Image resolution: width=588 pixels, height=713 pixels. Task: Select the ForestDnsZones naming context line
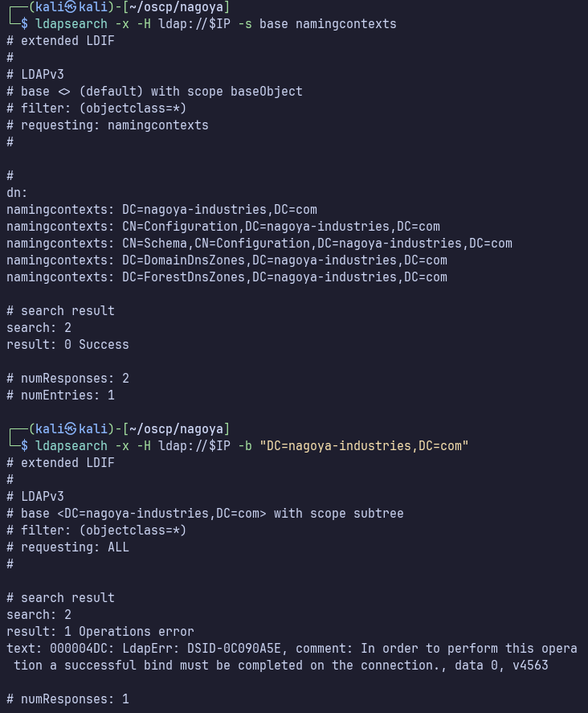(x=227, y=277)
